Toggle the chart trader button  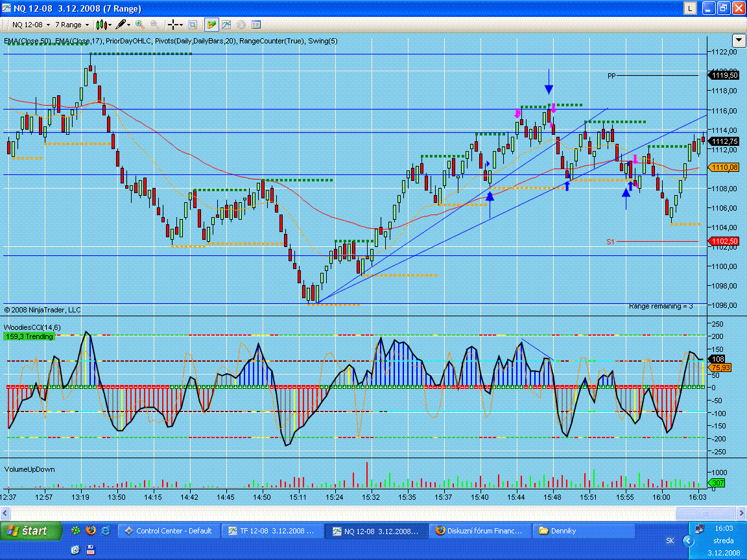(x=211, y=25)
